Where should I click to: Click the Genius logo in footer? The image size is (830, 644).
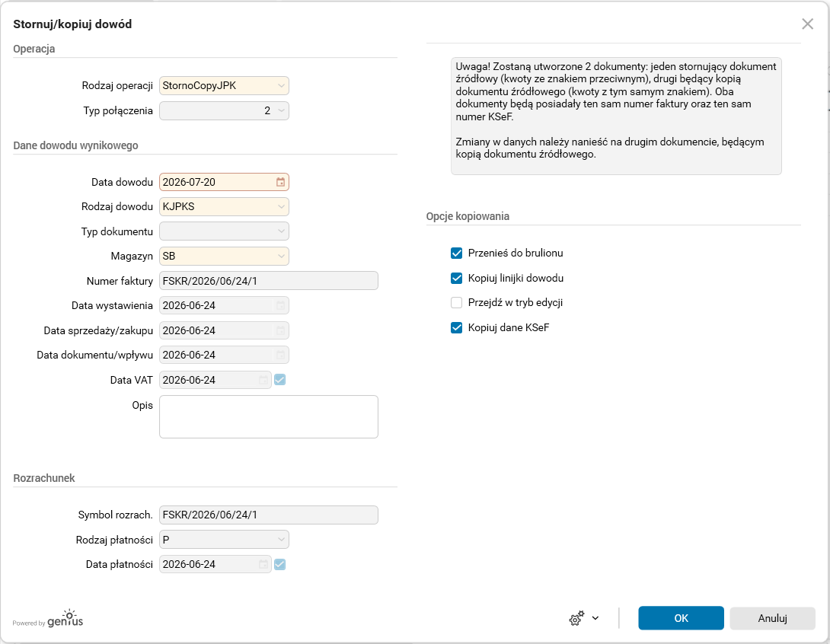48,619
